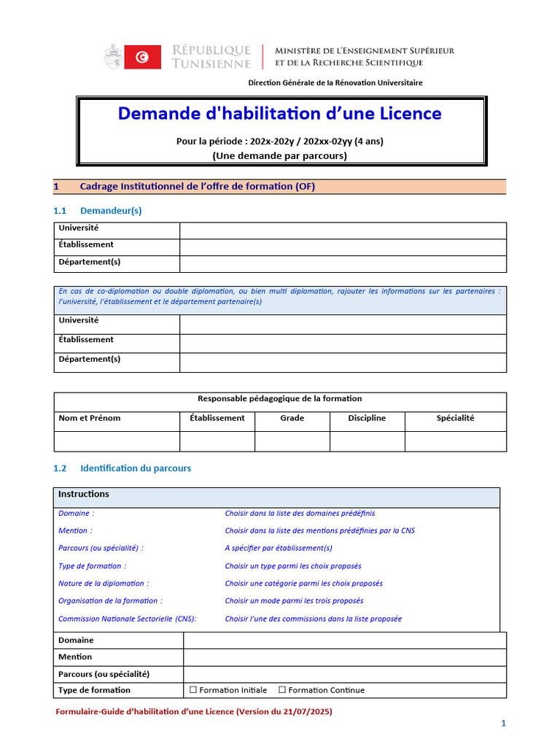The width and height of the screenshot is (560, 747).
Task: Click the Parcours (ou spécialité) value field
Action: click(x=345, y=674)
